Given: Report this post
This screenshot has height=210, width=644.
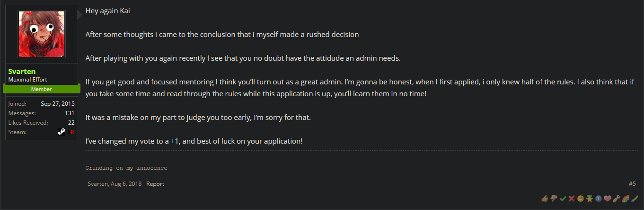Looking at the screenshot, I should 155,184.
